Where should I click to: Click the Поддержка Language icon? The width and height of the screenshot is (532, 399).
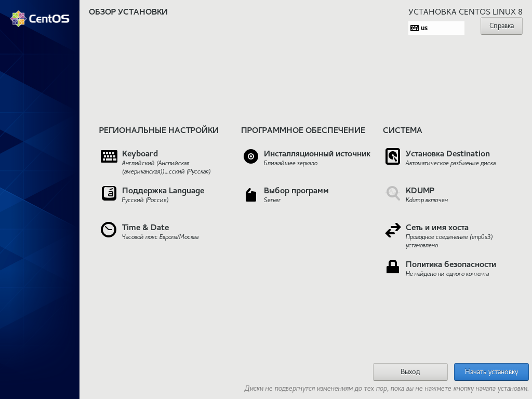tap(109, 193)
